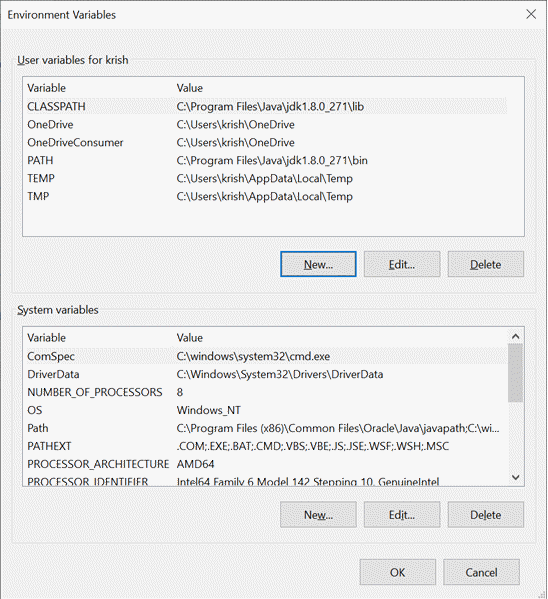Viewport: 548px width, 599px height.
Task: Select the OneDrive user variable
Action: pos(266,125)
